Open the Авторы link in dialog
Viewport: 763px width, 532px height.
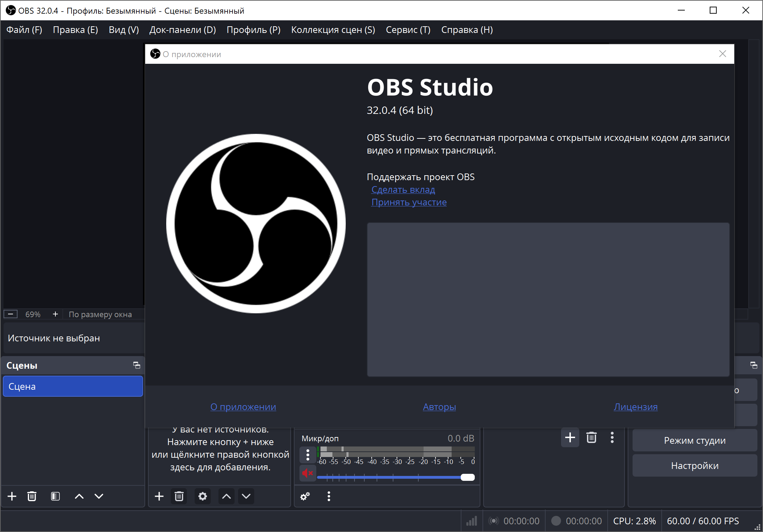pos(439,407)
